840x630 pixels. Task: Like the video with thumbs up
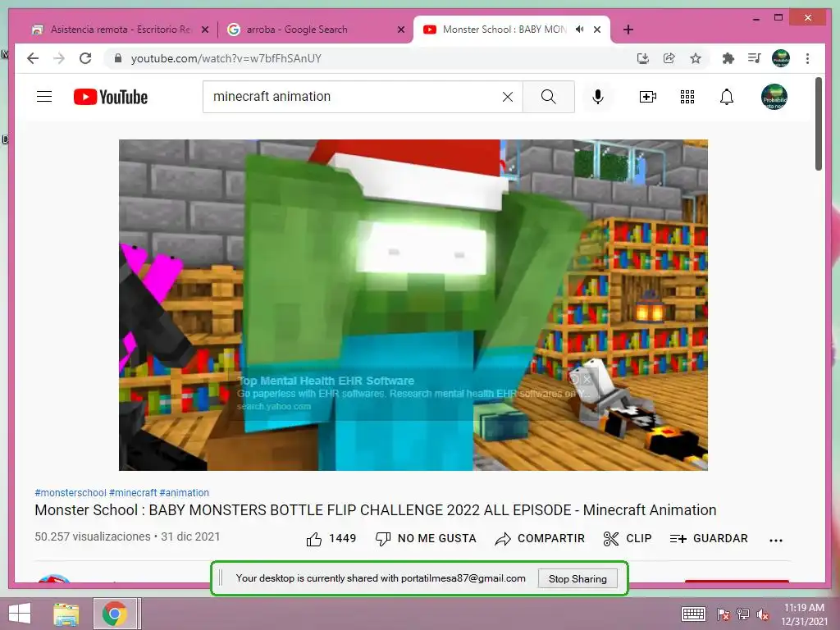331,538
